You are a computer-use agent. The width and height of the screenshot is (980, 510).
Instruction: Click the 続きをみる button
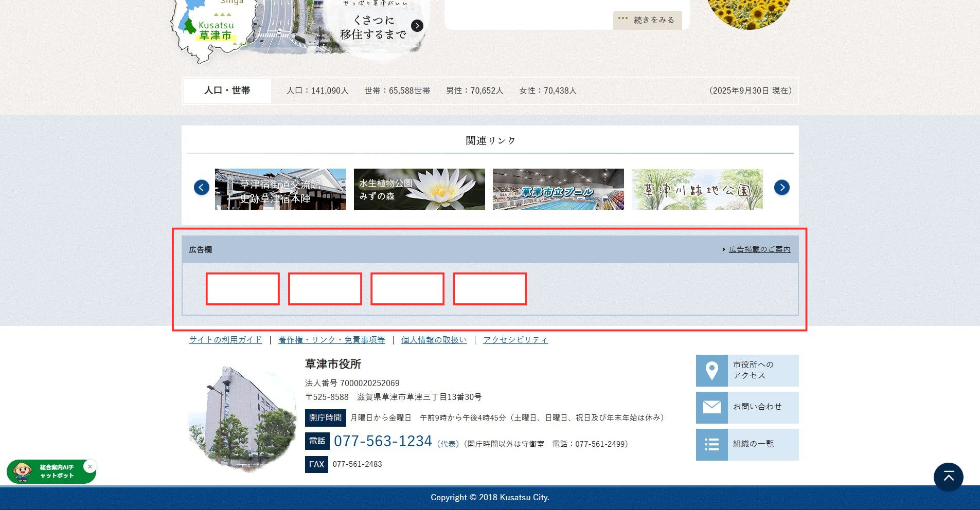(648, 20)
